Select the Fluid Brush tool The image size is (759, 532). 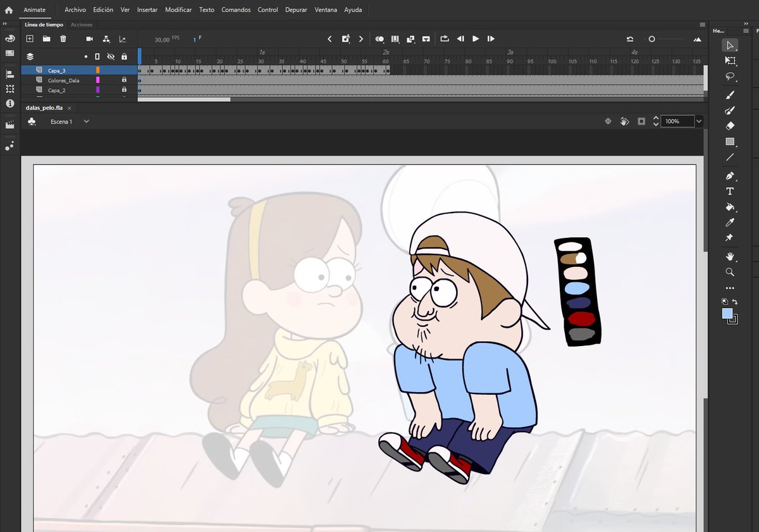tap(730, 94)
